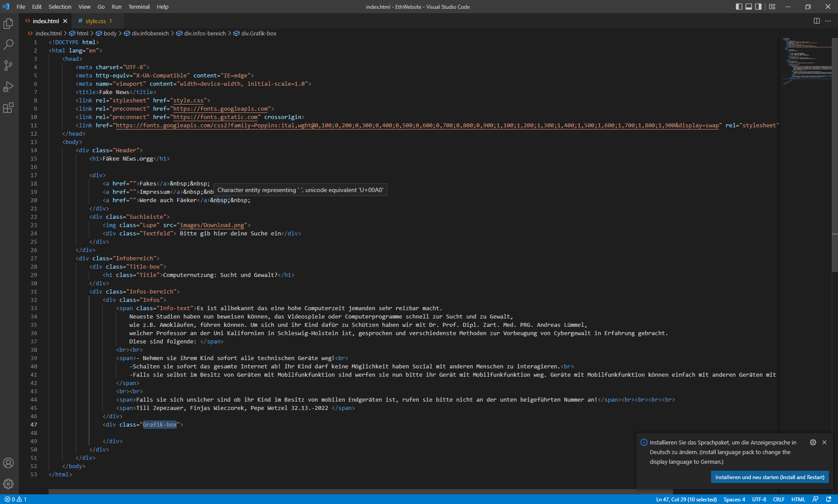The height and width of the screenshot is (504, 838).
Task: Expand div.Infobereich breadcrumb
Action: (x=150, y=33)
